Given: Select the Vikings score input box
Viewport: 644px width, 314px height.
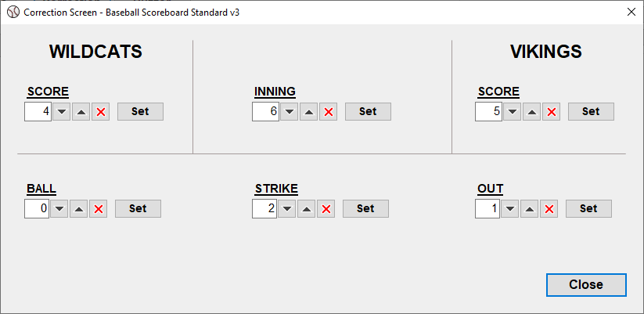Looking at the screenshot, I should [487, 112].
